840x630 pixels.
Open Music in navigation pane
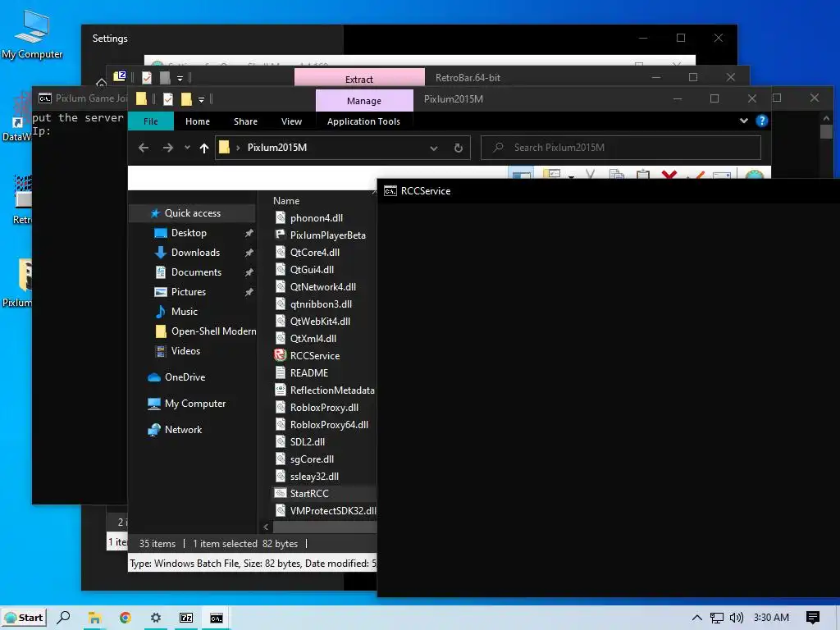click(x=185, y=312)
